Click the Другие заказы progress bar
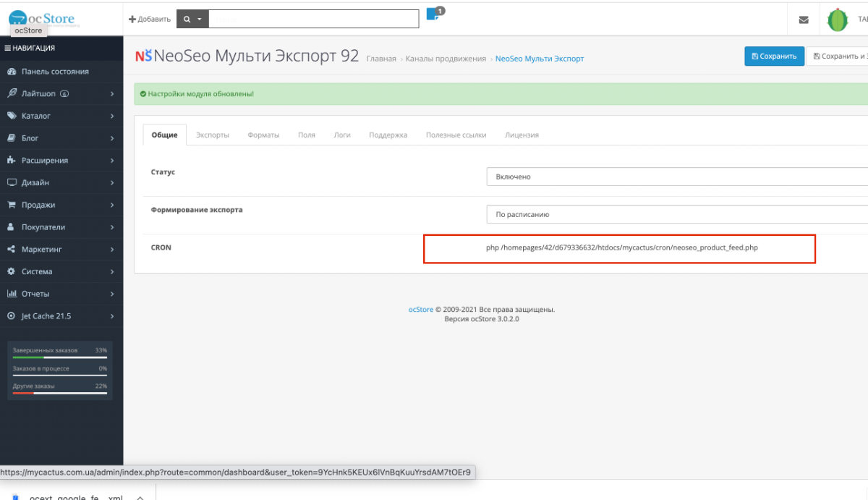The width and height of the screenshot is (868, 500). point(59,394)
